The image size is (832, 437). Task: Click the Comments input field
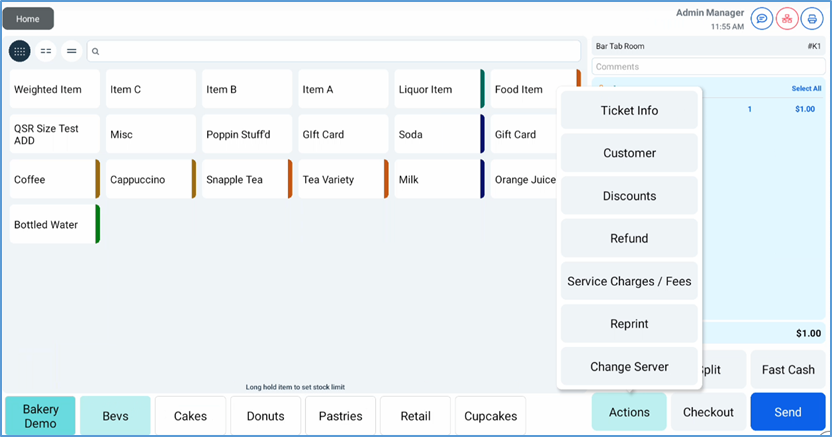706,67
